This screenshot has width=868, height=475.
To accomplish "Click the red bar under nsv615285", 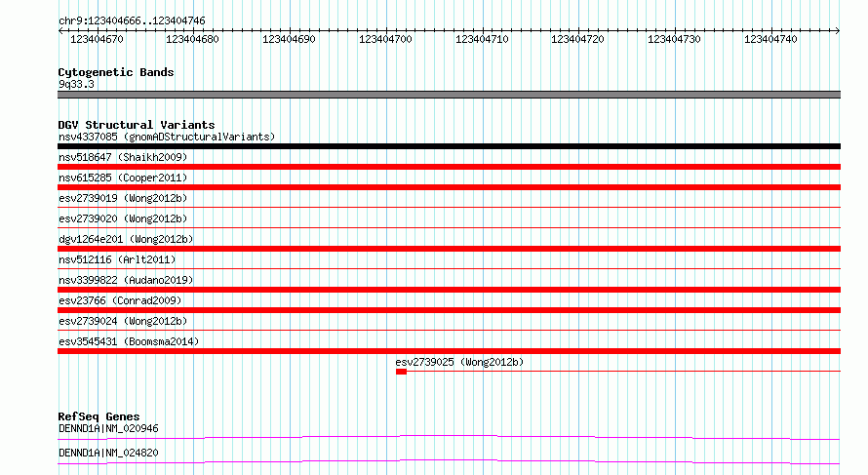I will pos(449,187).
